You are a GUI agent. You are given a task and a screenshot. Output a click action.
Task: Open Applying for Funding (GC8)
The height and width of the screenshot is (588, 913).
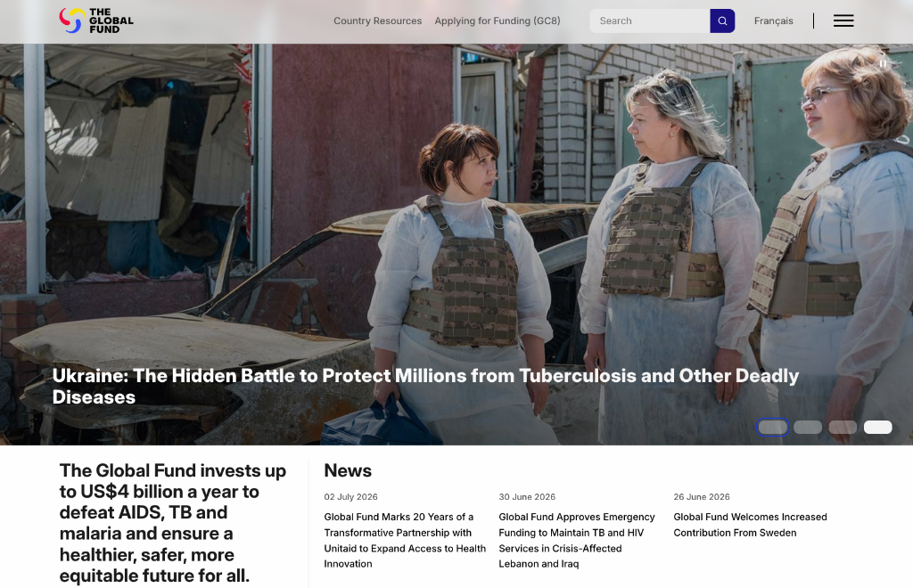click(498, 21)
